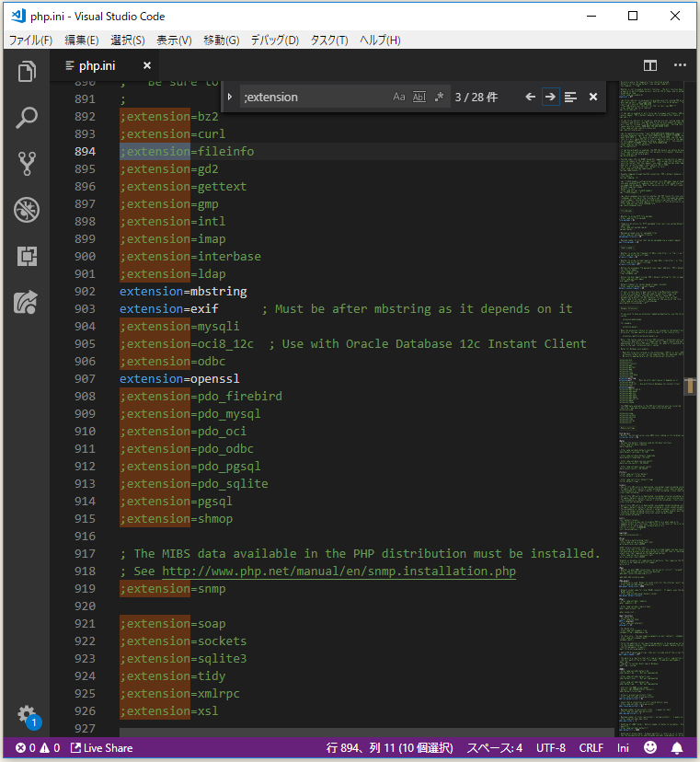Click ;extension=sockets line
This screenshot has height=762, width=700.
coord(183,641)
